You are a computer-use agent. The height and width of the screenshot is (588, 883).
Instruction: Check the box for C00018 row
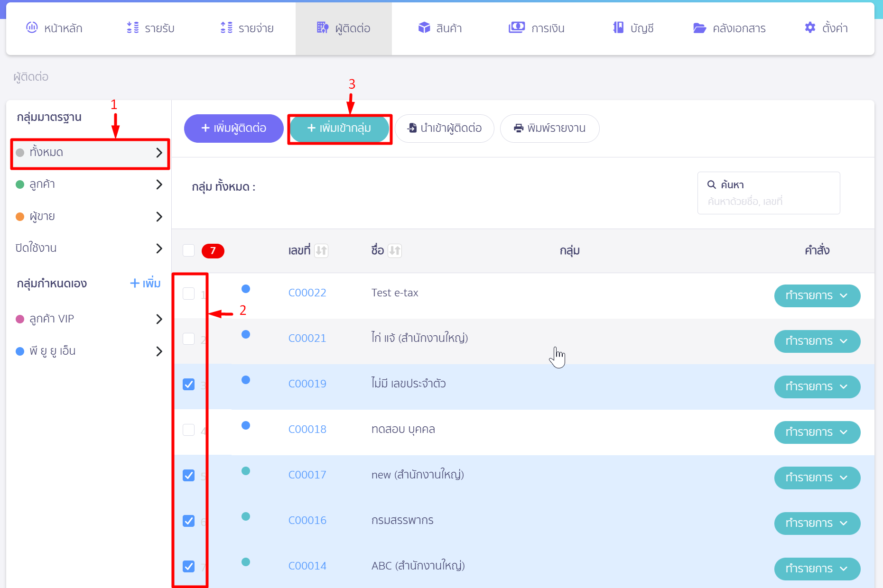189,430
